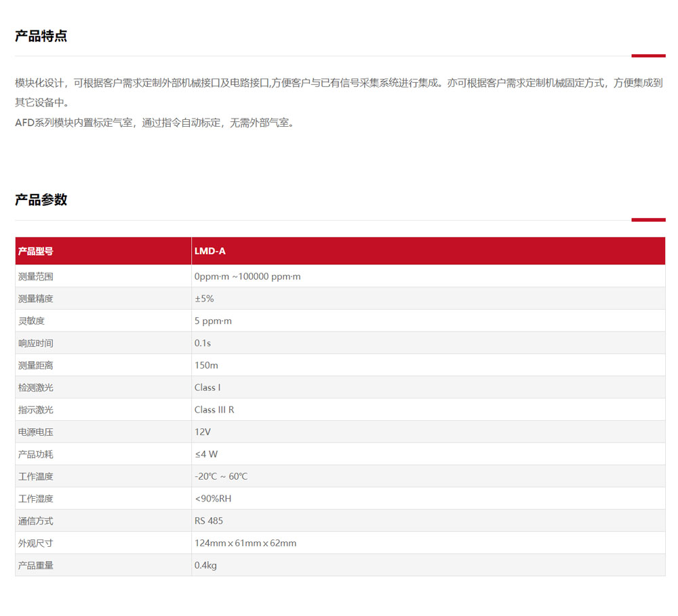Select the 工作温度 row label
678x616 pixels.
(x=36, y=476)
